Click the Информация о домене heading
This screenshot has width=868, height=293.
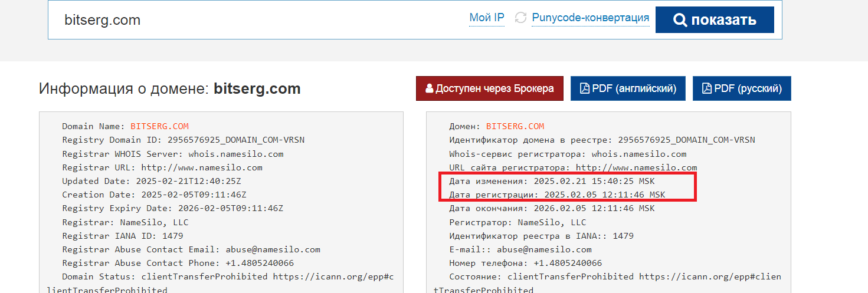[170, 89]
